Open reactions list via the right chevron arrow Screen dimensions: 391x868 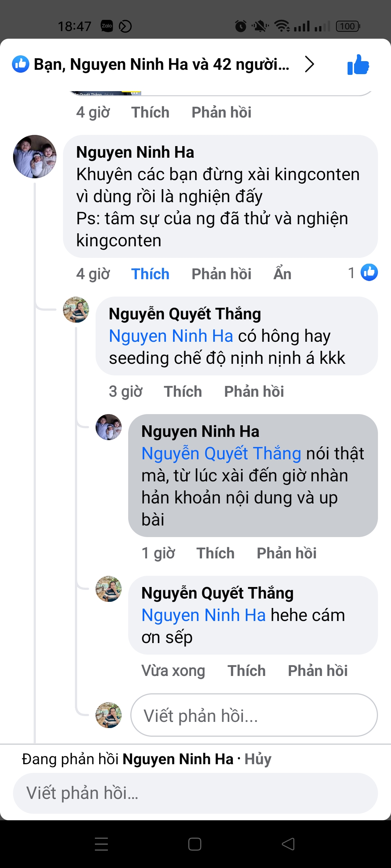pyautogui.click(x=309, y=64)
